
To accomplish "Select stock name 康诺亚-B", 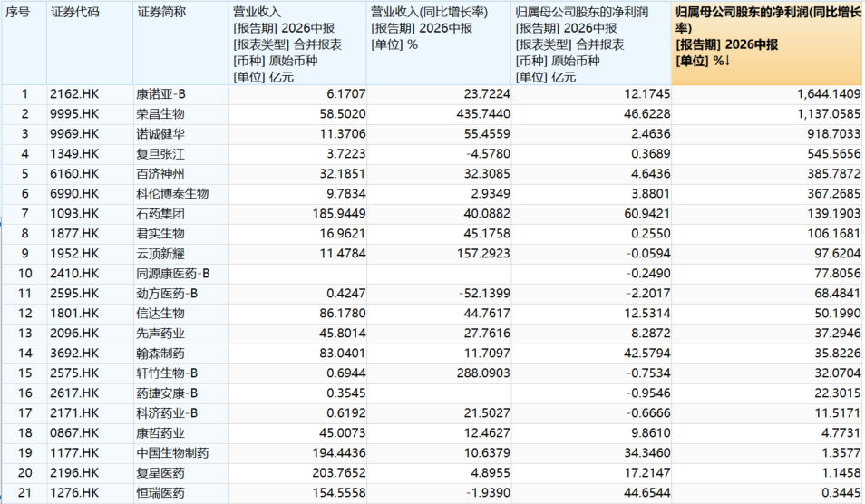I will pyautogui.click(x=161, y=94).
